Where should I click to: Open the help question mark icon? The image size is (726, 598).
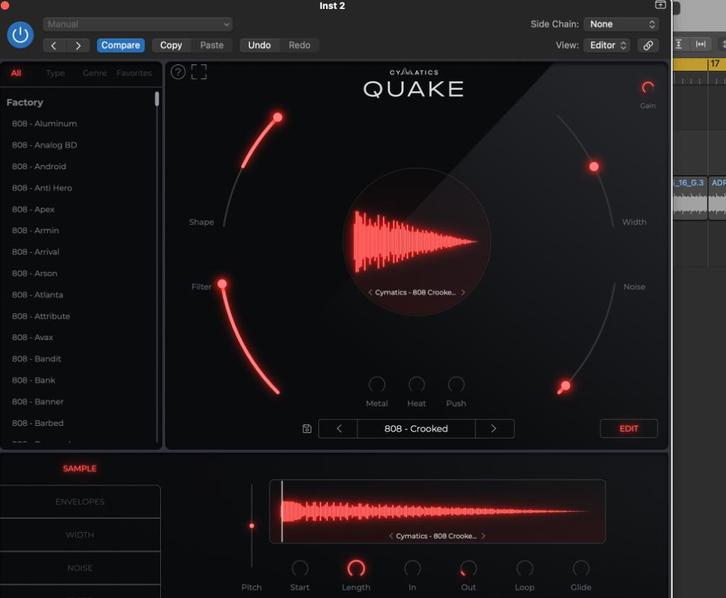click(178, 72)
